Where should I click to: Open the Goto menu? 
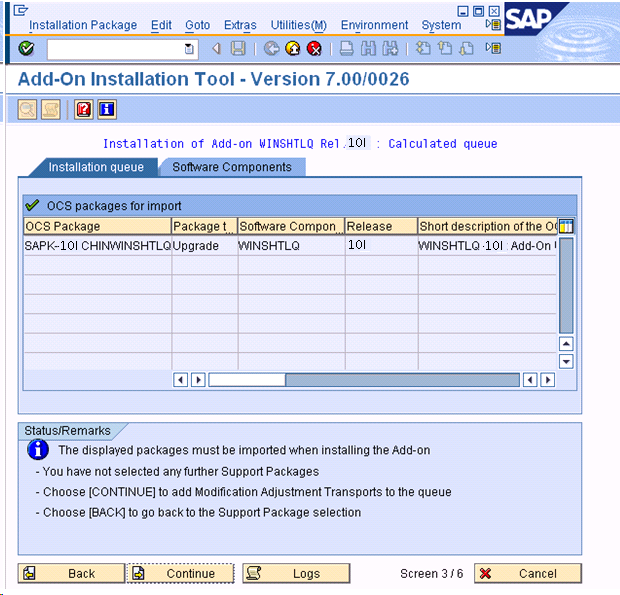pos(197,25)
